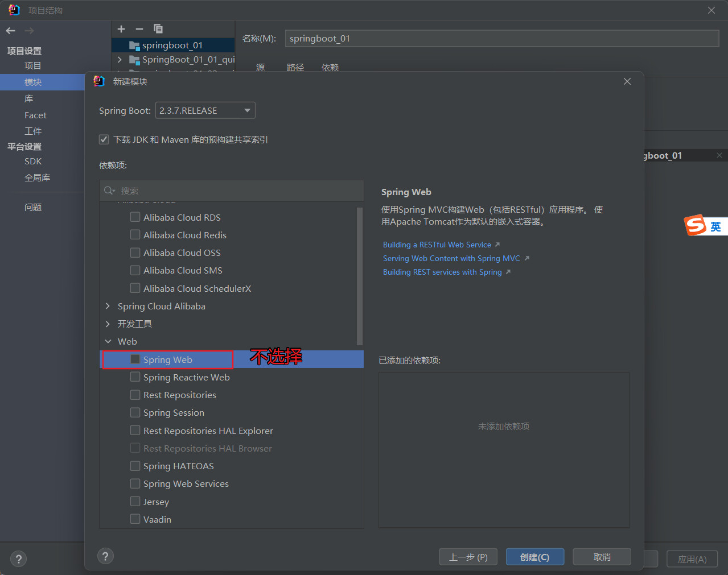Go forward with the right arrow icon
728x575 pixels.
coord(29,31)
